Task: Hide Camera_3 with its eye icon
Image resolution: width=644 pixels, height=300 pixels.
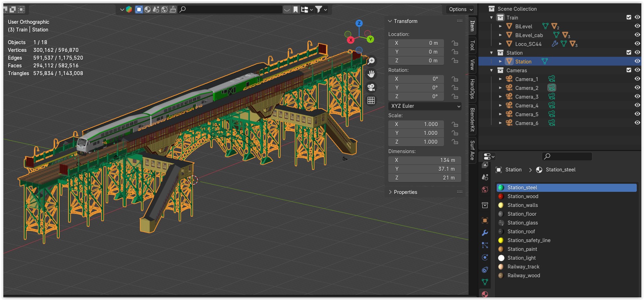Action: pos(637,96)
